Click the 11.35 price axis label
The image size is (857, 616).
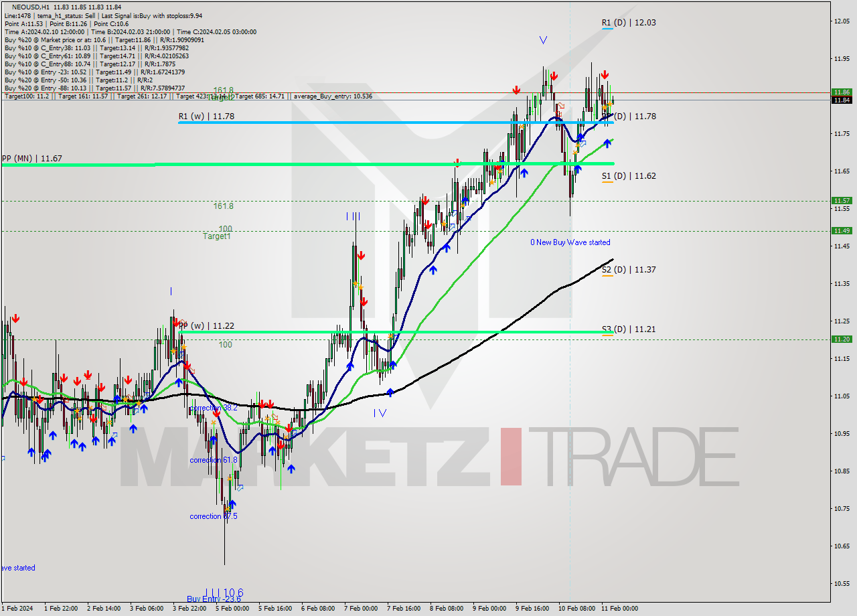point(842,284)
